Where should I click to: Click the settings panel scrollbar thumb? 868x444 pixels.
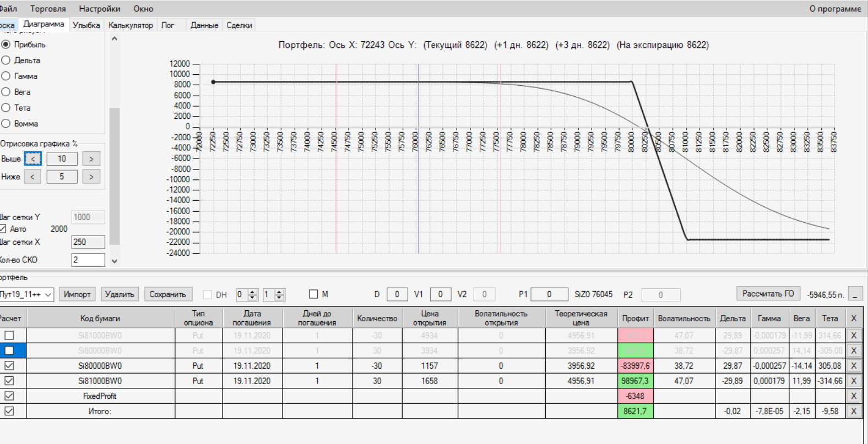coord(115,176)
